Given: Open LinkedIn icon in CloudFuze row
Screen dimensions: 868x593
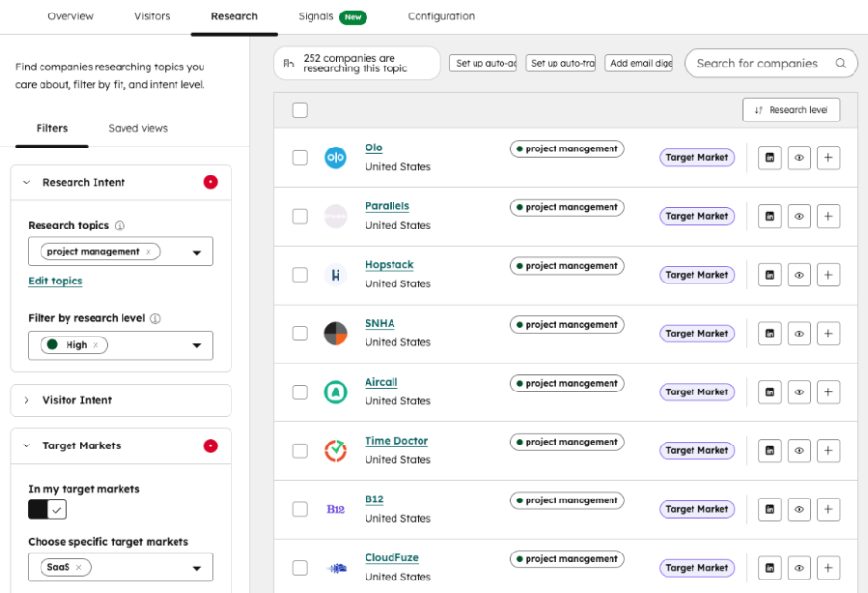Looking at the screenshot, I should click(770, 568).
